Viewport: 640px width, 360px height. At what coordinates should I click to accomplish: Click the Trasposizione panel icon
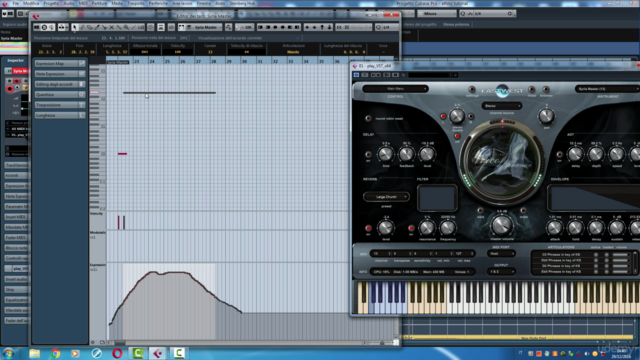82,105
